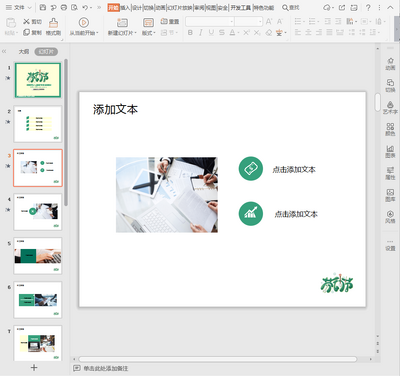The image size is (400, 376).
Task: Toggle Italic formatting
Action: pyautogui.click(x=200, y=33)
